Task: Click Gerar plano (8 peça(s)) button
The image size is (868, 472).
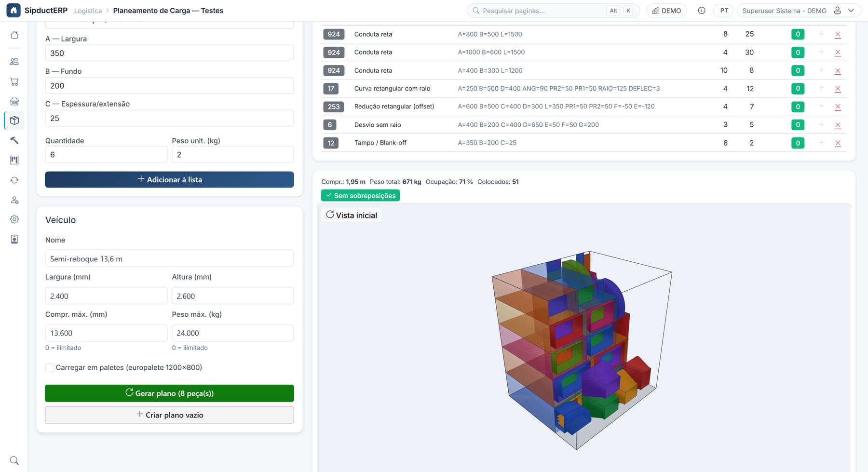Action: tap(169, 393)
